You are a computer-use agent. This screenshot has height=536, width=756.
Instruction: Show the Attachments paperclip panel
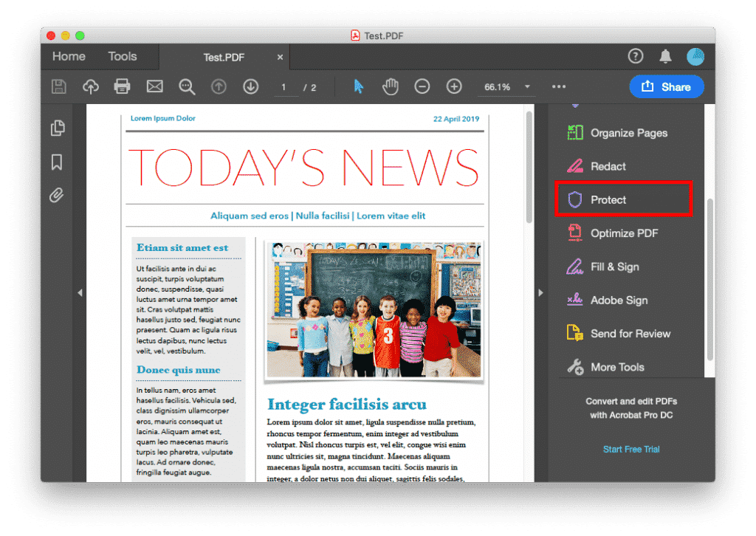coord(56,195)
